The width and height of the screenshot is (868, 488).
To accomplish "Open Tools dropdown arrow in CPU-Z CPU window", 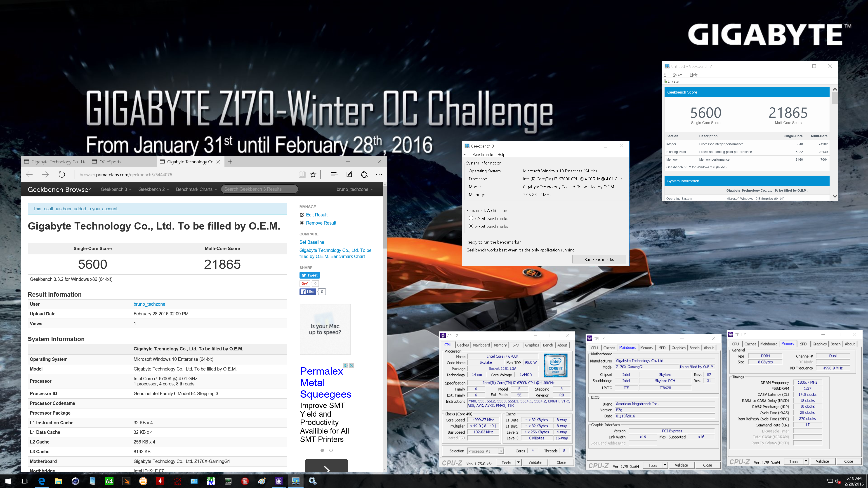I will (518, 462).
